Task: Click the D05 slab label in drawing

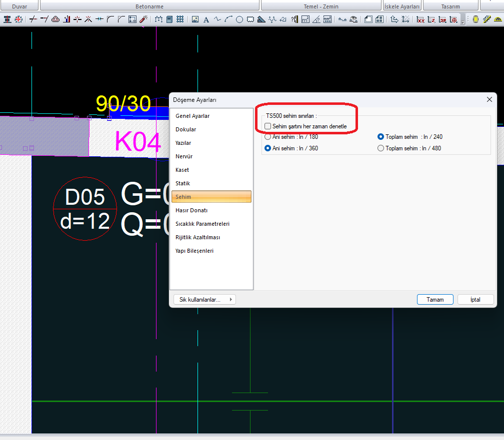Action: click(x=85, y=197)
